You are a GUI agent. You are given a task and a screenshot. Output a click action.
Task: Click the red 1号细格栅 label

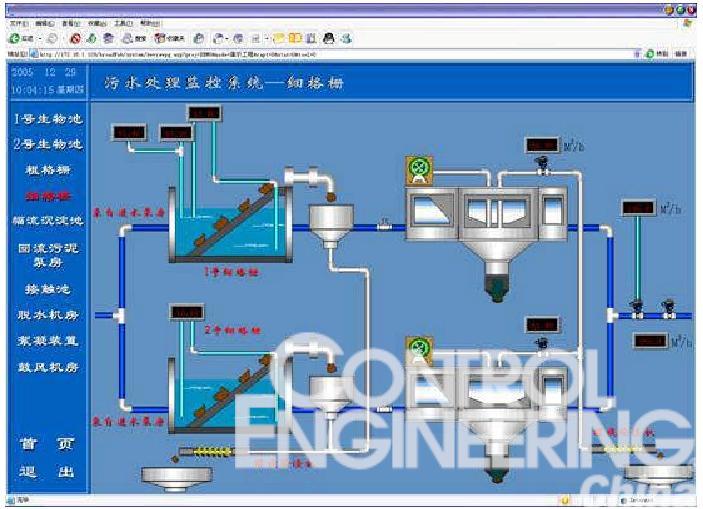[x=232, y=272]
